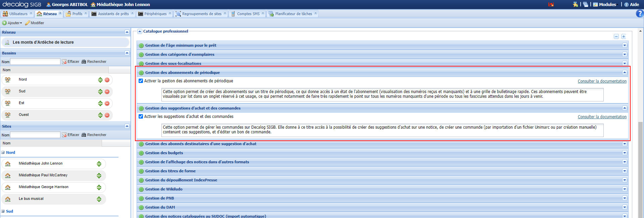The width and height of the screenshot is (644, 218).
Task: Select Les monts d'Ardèche de lecture network
Action: 65,42
